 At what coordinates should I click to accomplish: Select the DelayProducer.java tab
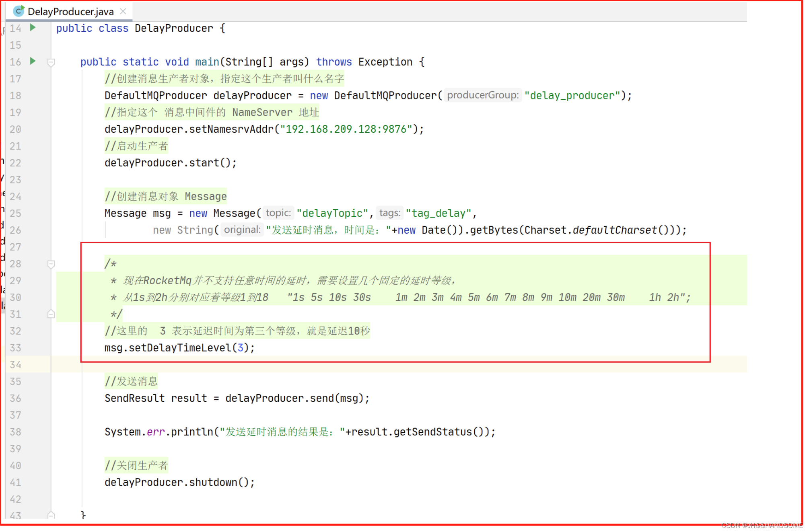coord(71,12)
